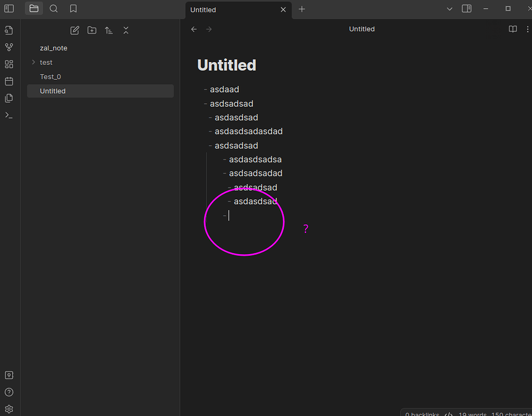Add a new tab plus button
This screenshot has height=416, width=532.
tap(302, 9)
